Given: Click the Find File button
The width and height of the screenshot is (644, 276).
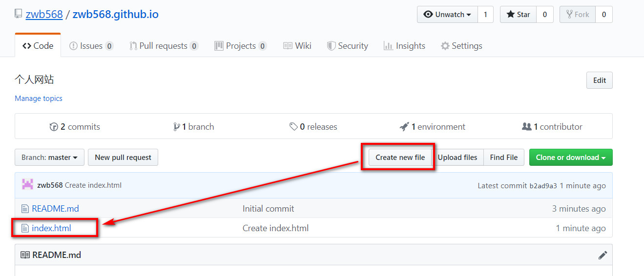Looking at the screenshot, I should click(504, 158).
